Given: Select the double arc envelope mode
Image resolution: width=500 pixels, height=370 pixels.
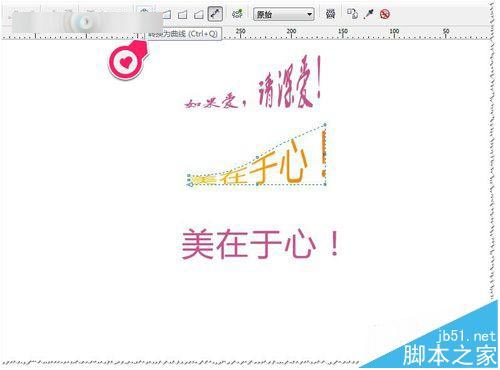Looking at the screenshot, I should [199, 14].
